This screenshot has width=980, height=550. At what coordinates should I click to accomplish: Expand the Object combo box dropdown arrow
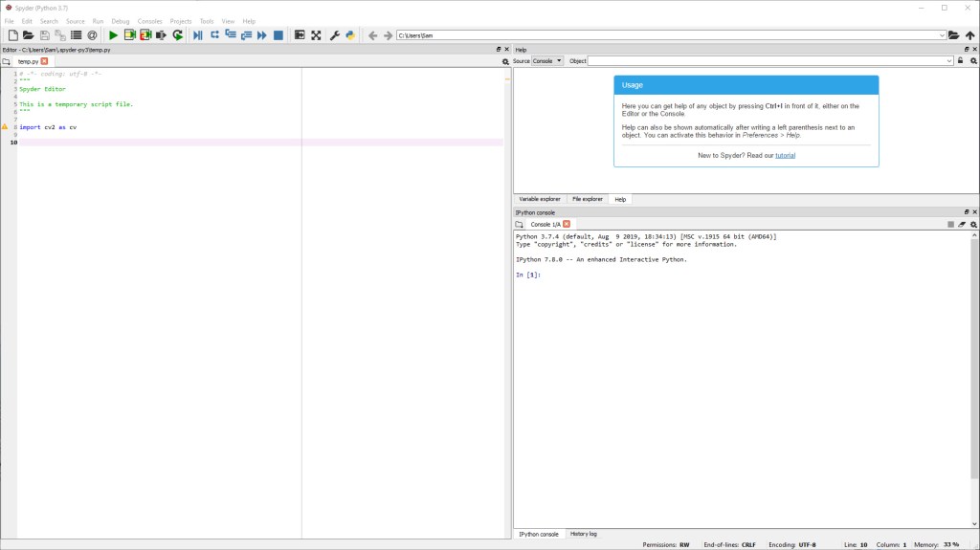click(x=948, y=61)
